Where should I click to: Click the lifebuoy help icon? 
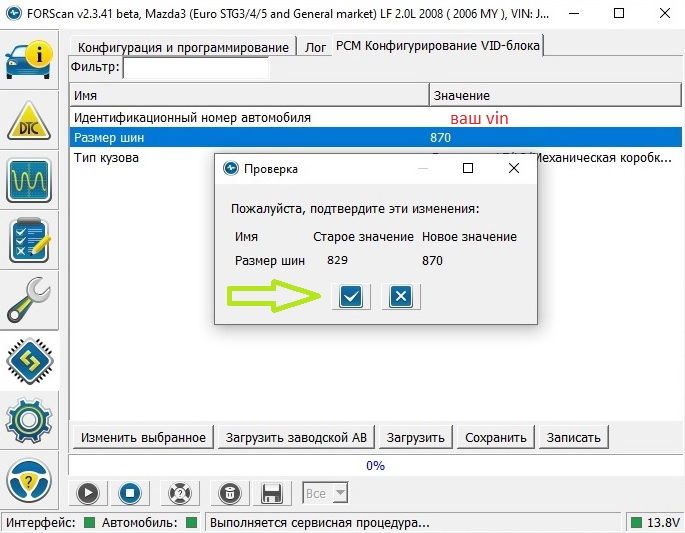pos(180,493)
